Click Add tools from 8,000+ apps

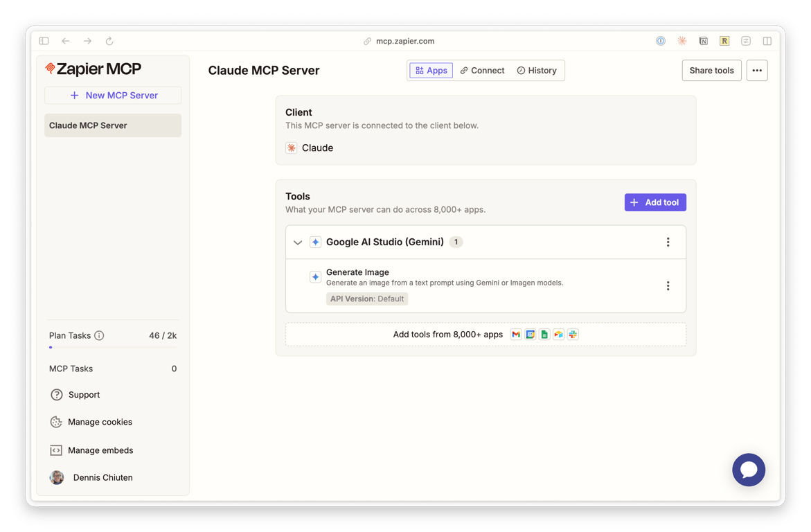[x=485, y=335]
